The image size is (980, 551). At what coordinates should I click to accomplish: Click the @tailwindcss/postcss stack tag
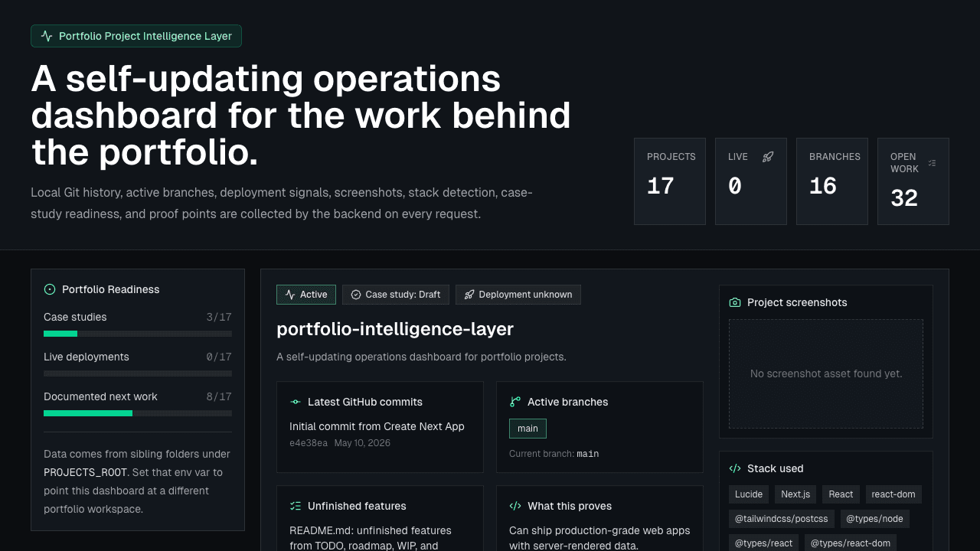(782, 519)
